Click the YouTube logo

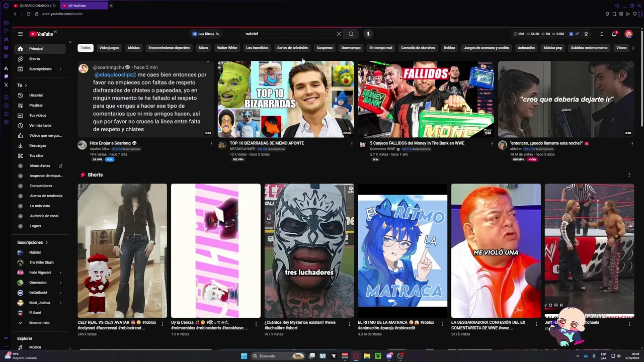click(x=41, y=34)
